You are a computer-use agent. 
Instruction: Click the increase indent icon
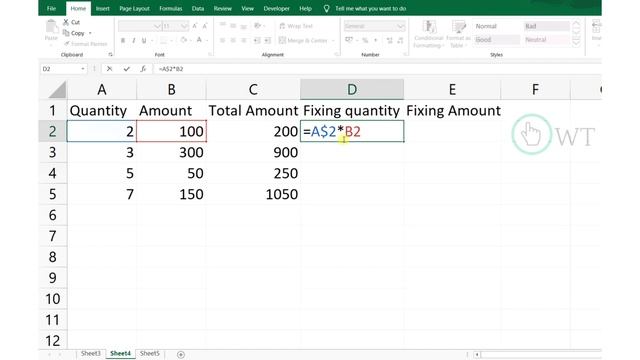coord(268,40)
